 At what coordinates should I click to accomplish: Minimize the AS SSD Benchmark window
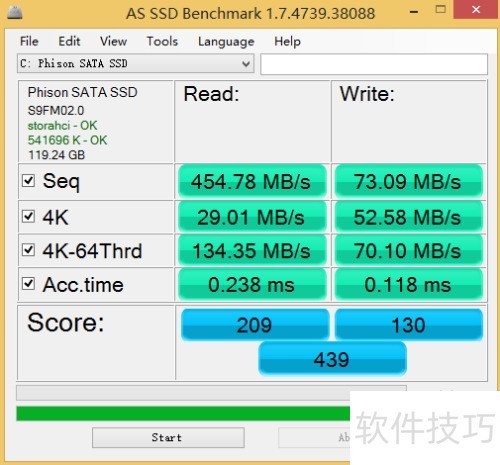pyautogui.click(x=414, y=12)
